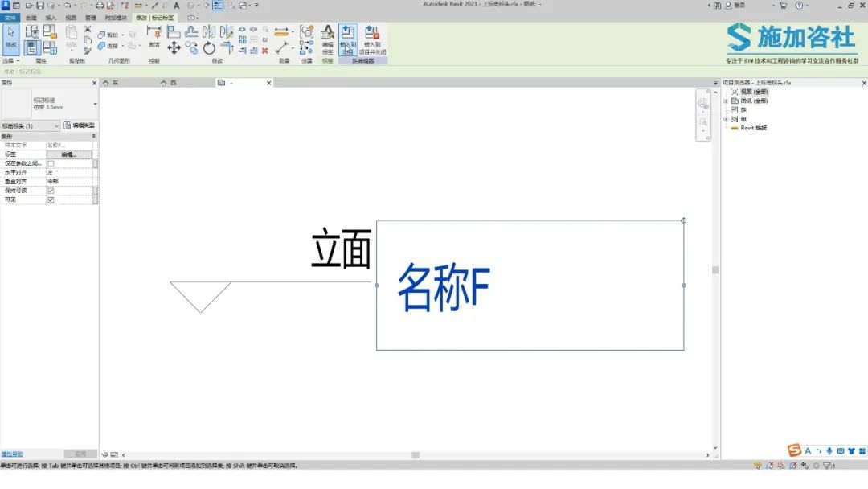868x489 pixels.
Task: Click the Copy tool in Modify panel
Action: pyautogui.click(x=191, y=49)
